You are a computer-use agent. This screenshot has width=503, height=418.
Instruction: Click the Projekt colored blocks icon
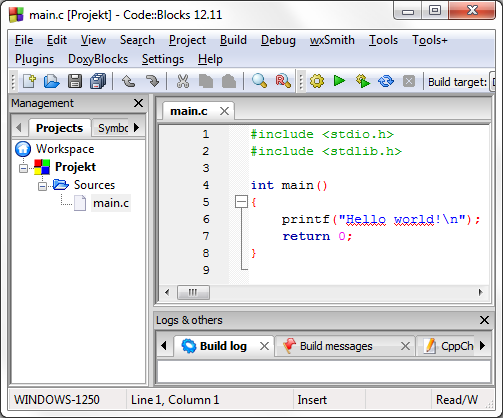pyautogui.click(x=42, y=167)
